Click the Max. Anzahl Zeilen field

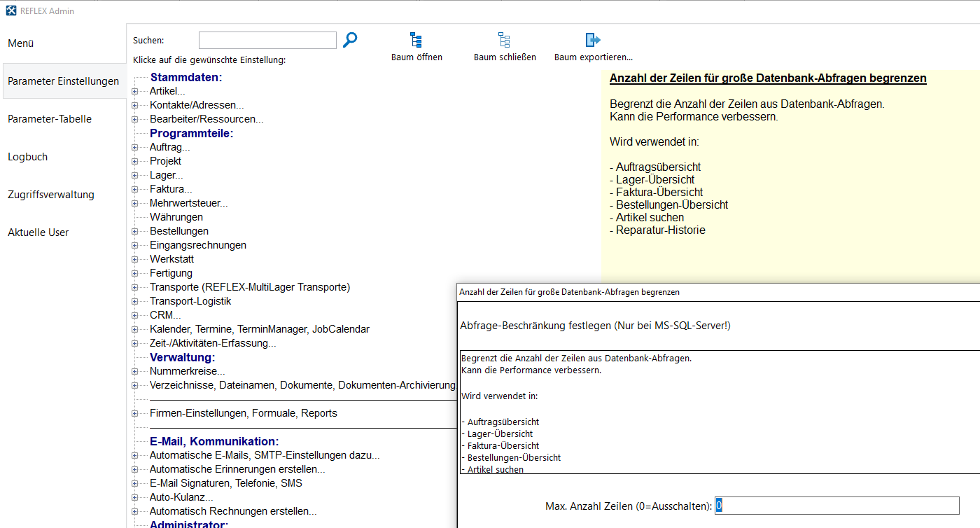coord(837,506)
